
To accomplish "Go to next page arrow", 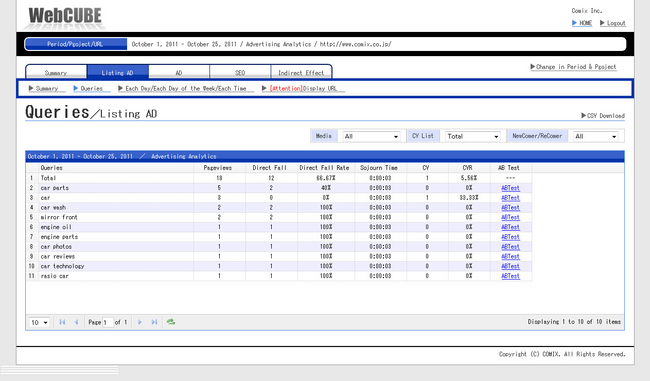I will [140, 322].
